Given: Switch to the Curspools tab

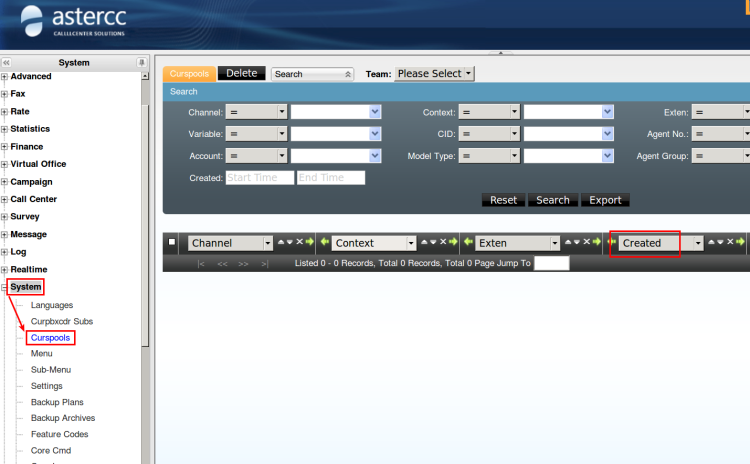Looking at the screenshot, I should [188, 74].
